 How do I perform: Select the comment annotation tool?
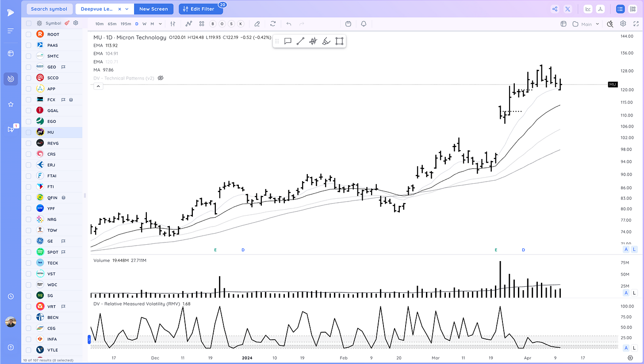[287, 41]
